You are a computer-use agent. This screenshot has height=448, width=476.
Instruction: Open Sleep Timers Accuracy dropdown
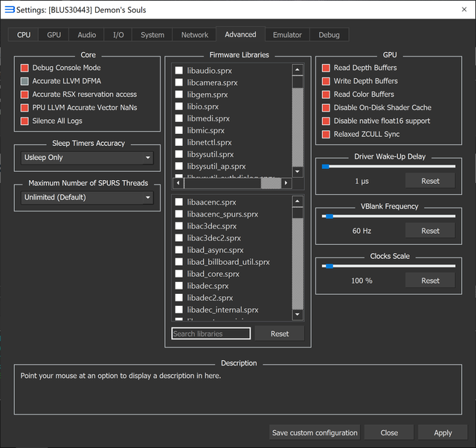pyautogui.click(x=87, y=158)
